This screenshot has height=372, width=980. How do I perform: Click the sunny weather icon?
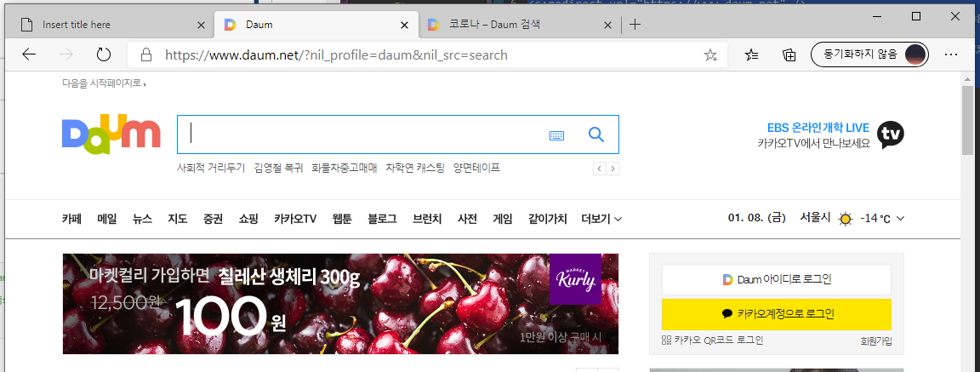846,219
